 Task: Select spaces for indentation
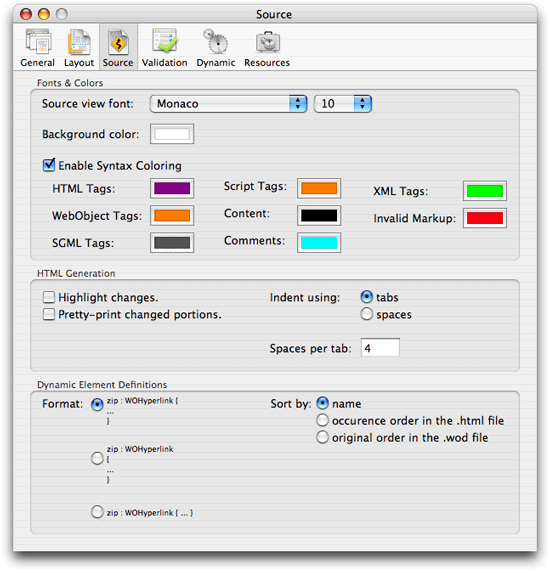tap(367, 314)
